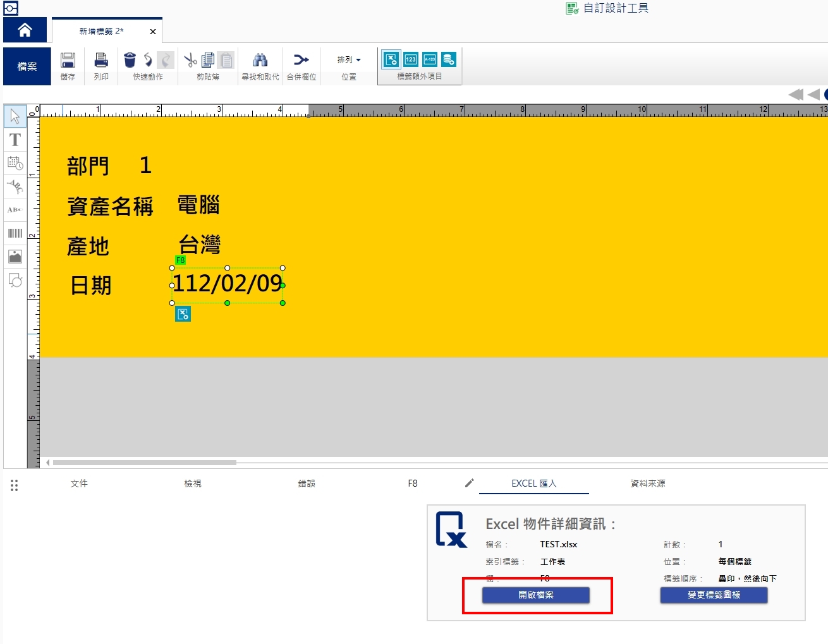Click the 每個標籤 position value
Screen dimensions: 828x644
tap(735, 561)
